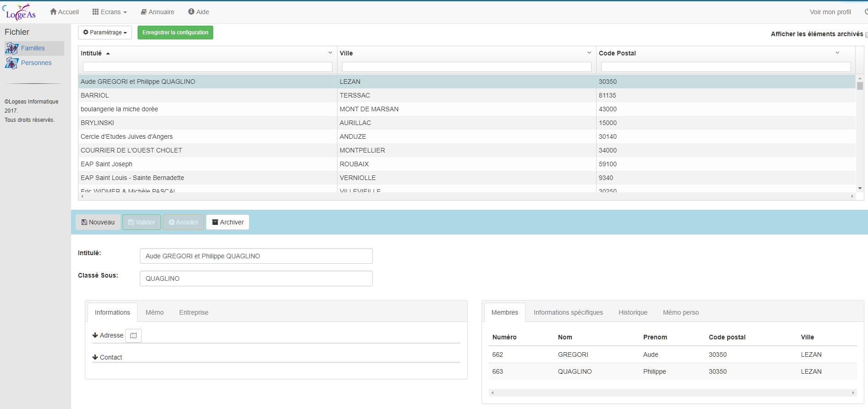Screen dimensions: 868x409
Task: Click the grid vertical scrollbar down arrow
Action: point(860,188)
